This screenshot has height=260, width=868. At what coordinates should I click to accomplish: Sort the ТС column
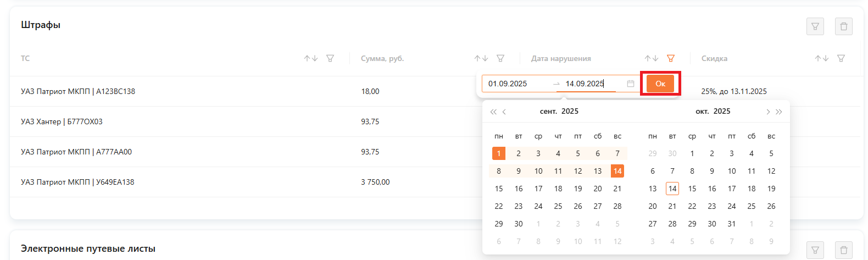tap(311, 58)
